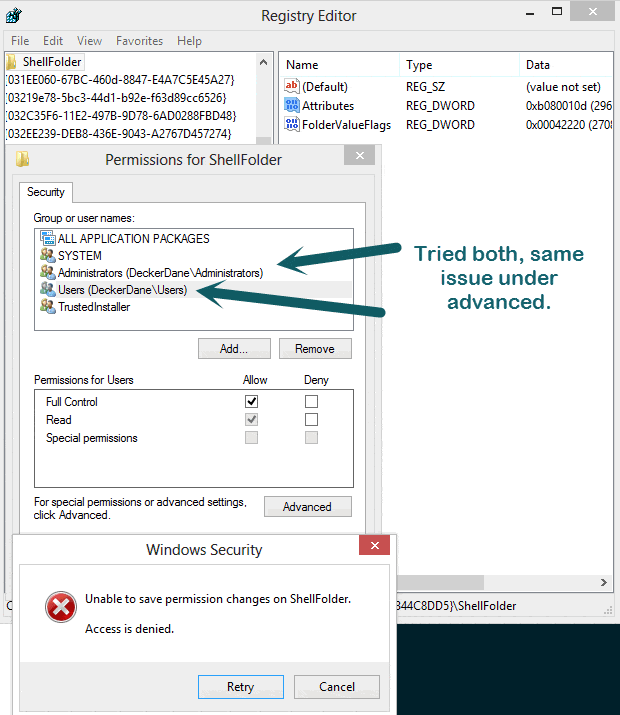This screenshot has width=620, height=715.
Task: Click the horizontal scrollbar right arrow
Action: click(x=604, y=582)
